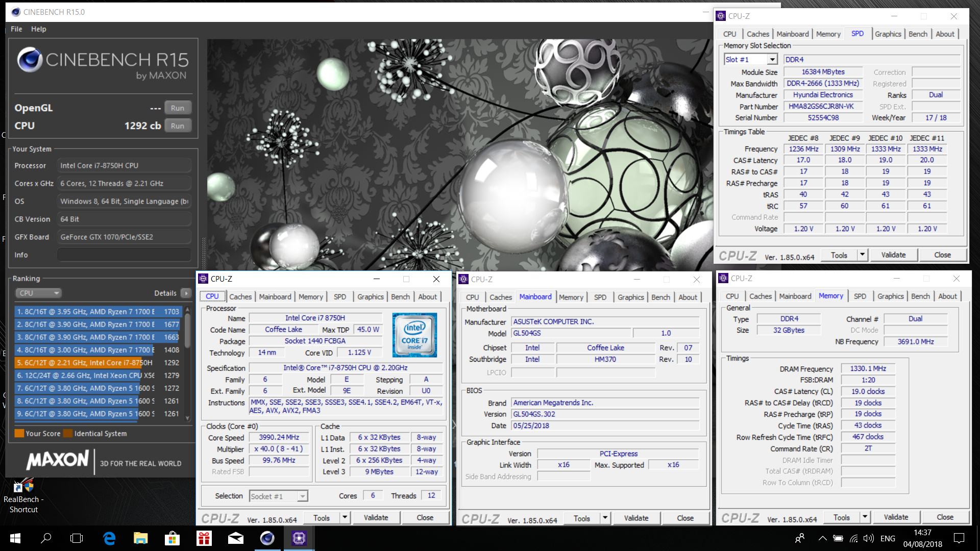980x551 pixels.
Task: Select highlighted Intel Core i7-8750H ranking row
Action: [98, 362]
